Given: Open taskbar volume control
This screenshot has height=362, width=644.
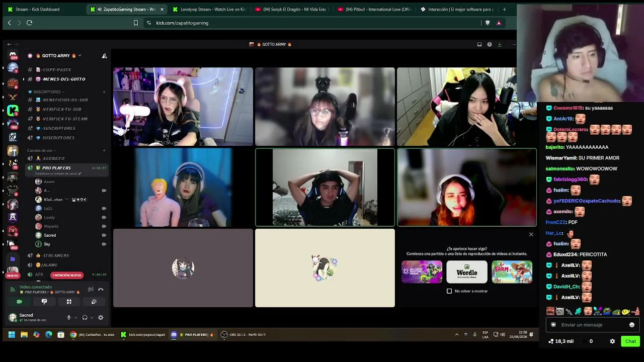Looking at the screenshot, I should click(502, 334).
